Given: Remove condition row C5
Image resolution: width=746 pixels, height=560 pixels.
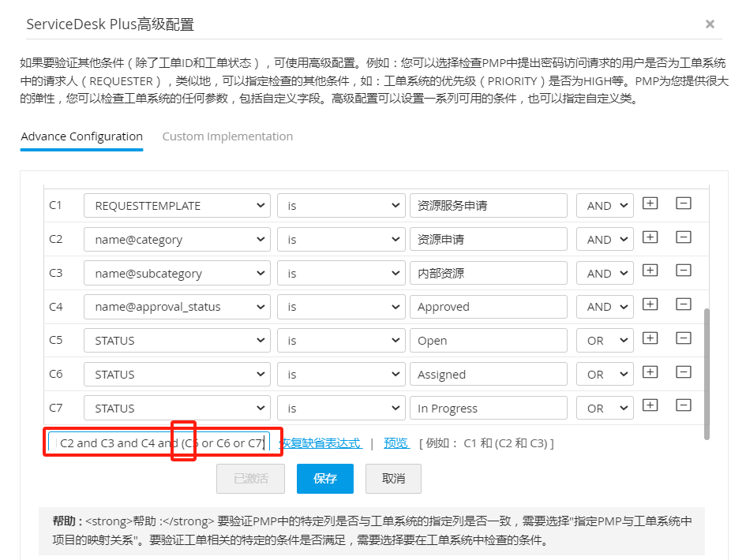Looking at the screenshot, I should click(683, 338).
